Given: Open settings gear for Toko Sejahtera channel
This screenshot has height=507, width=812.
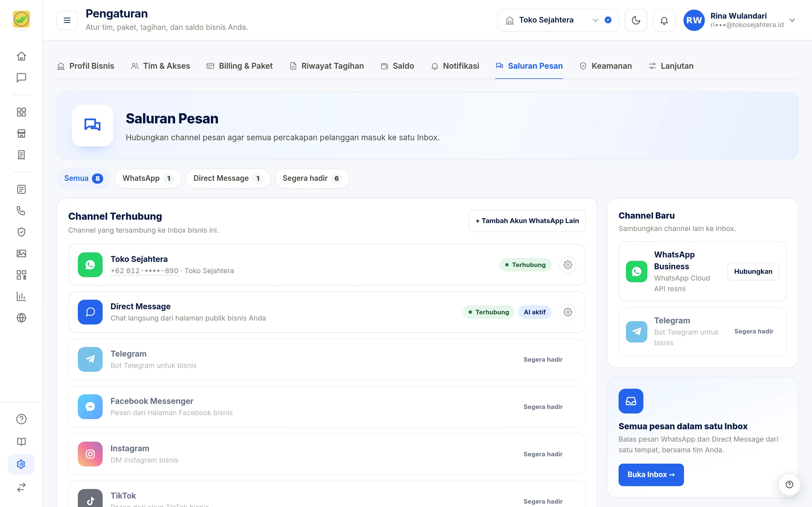Looking at the screenshot, I should click(568, 265).
